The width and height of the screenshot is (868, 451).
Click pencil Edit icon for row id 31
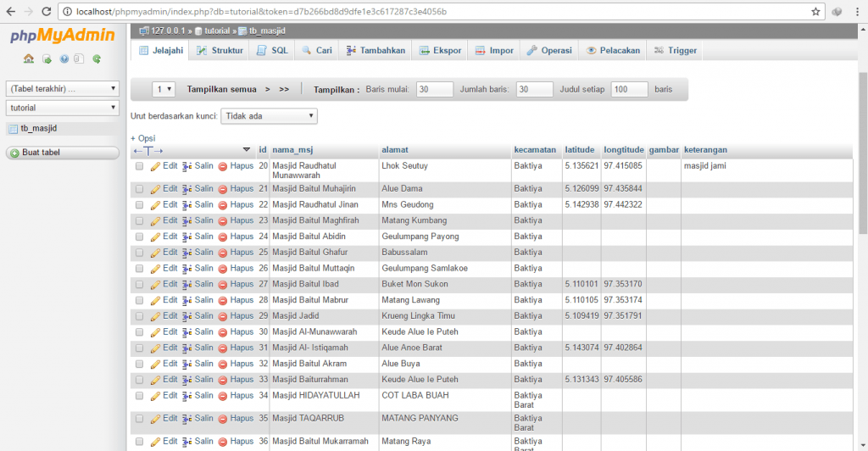[x=156, y=348]
